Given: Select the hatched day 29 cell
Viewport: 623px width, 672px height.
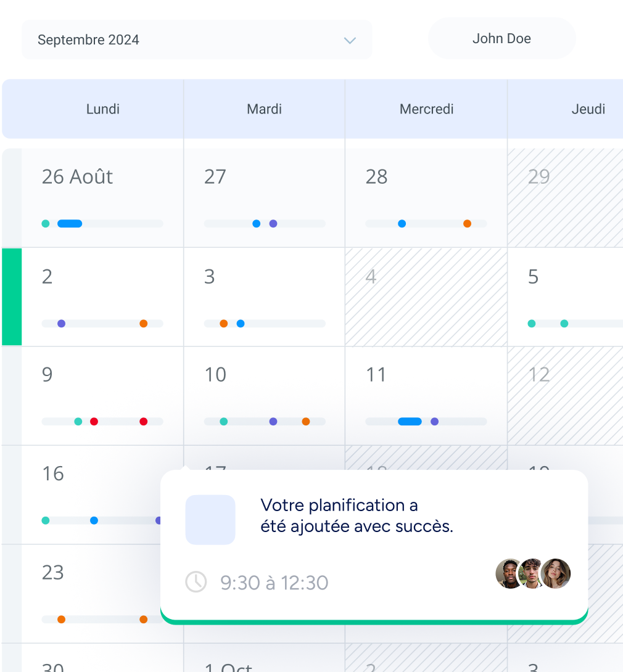Looking at the screenshot, I should tap(566, 198).
